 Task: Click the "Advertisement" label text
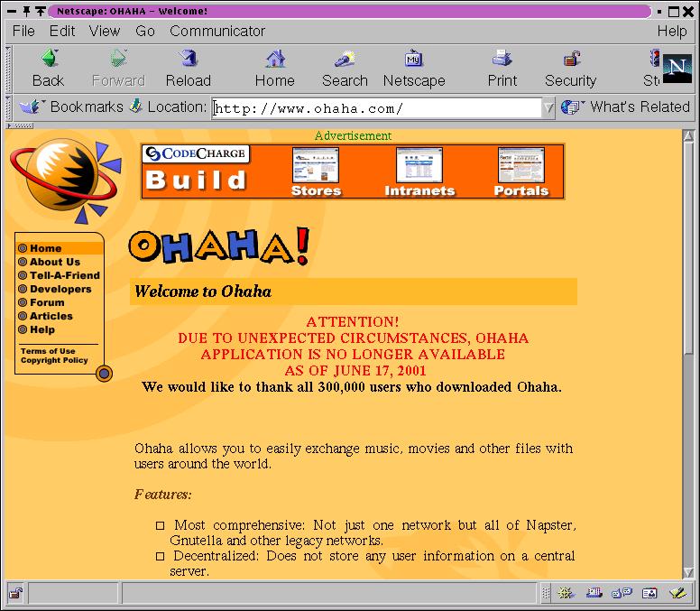(x=353, y=135)
